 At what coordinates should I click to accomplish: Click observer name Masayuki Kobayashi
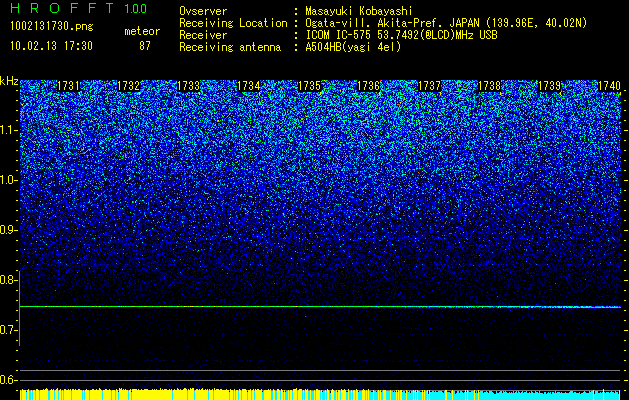[359, 11]
